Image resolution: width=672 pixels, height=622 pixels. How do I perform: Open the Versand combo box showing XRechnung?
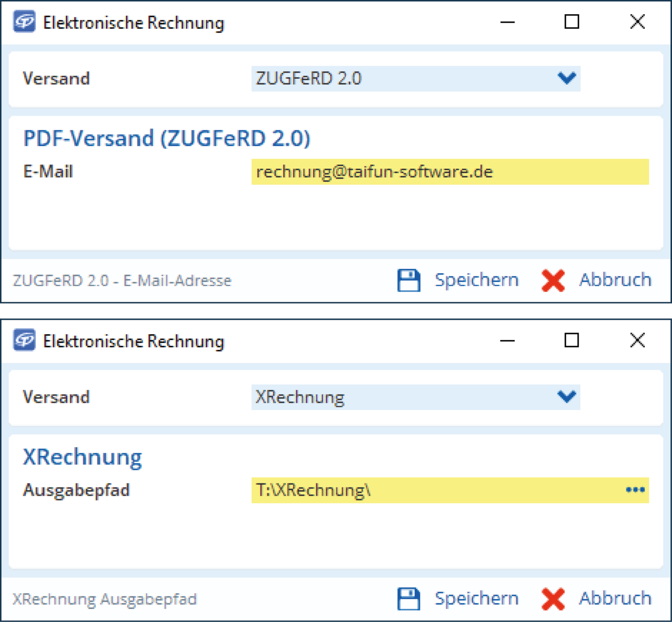399,397
